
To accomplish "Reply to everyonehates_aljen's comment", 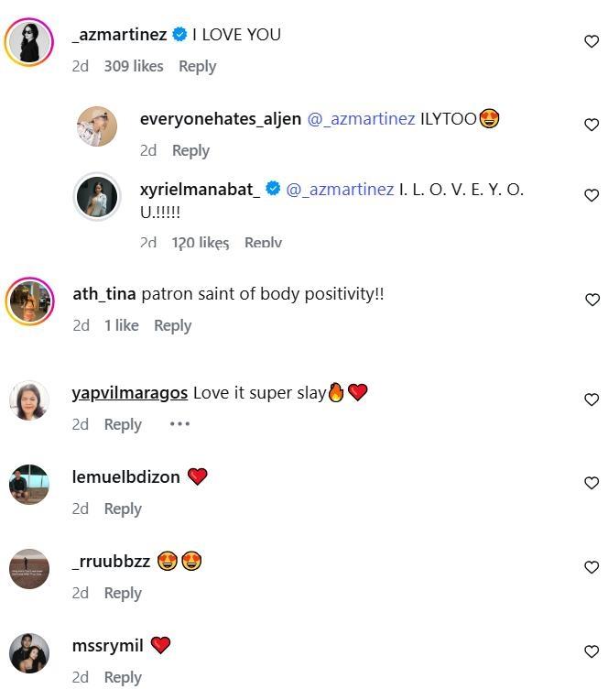I will pos(190,150).
